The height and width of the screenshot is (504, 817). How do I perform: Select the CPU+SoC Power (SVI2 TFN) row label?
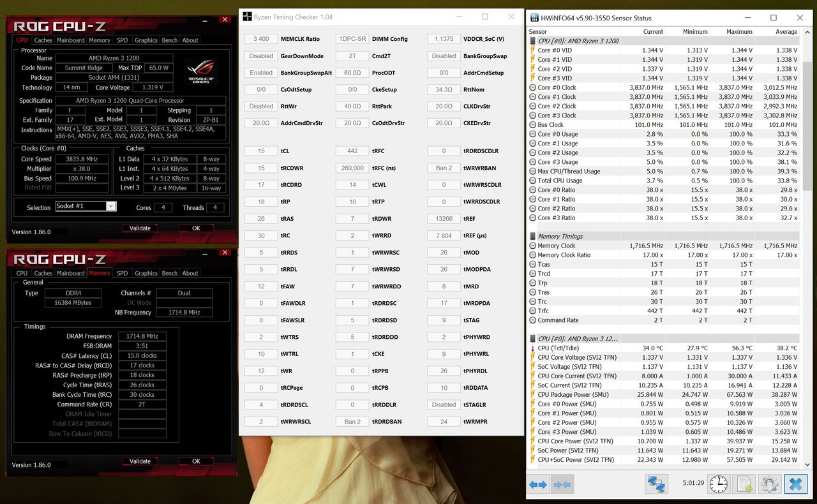(577, 459)
